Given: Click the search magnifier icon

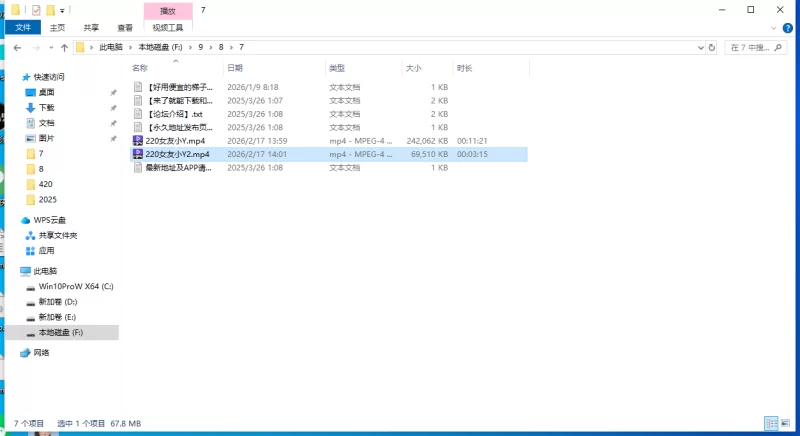Looking at the screenshot, I should click(x=778, y=47).
